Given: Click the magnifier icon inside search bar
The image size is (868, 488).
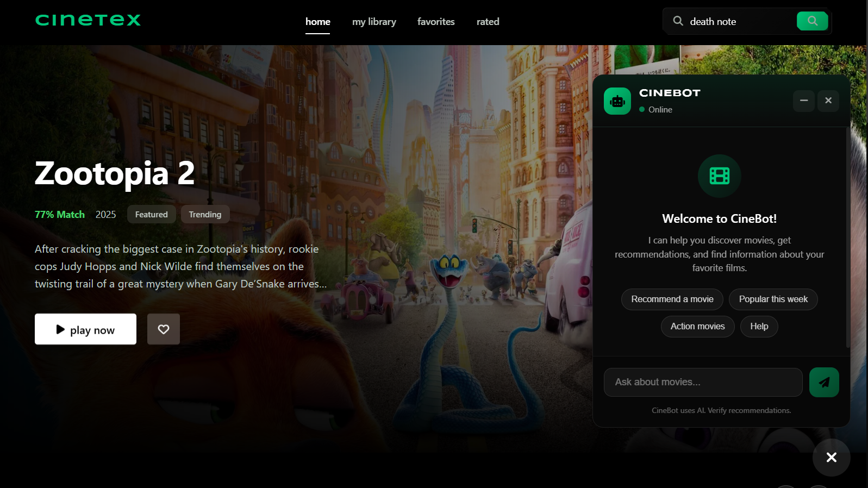Looking at the screenshot, I should coord(678,21).
